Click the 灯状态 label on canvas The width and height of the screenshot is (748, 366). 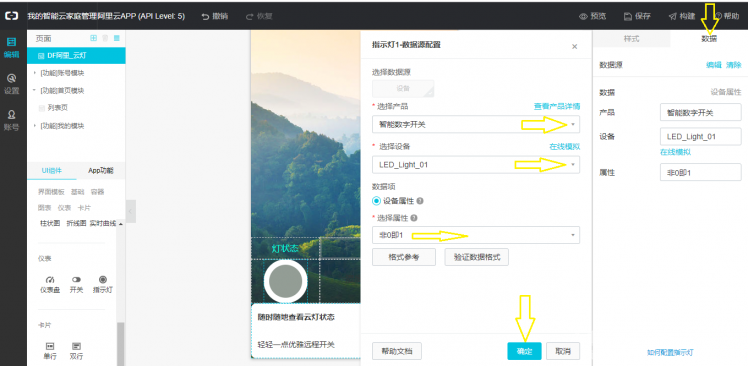pos(285,248)
